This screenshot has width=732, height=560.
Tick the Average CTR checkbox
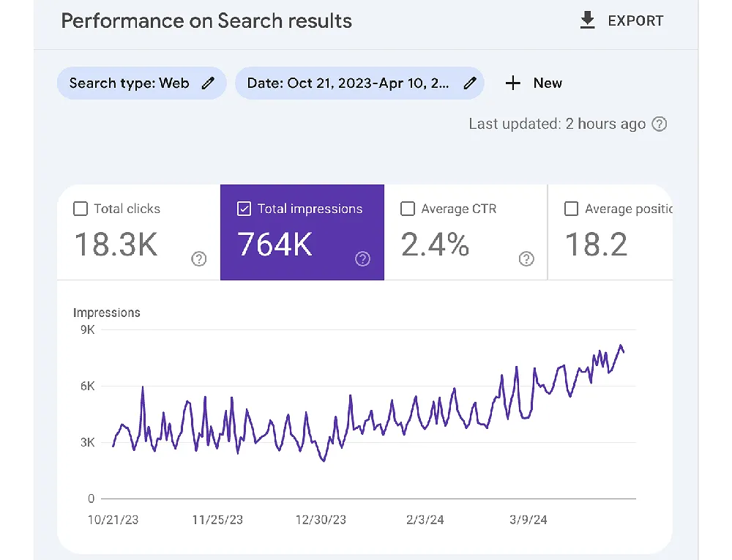pyautogui.click(x=408, y=209)
